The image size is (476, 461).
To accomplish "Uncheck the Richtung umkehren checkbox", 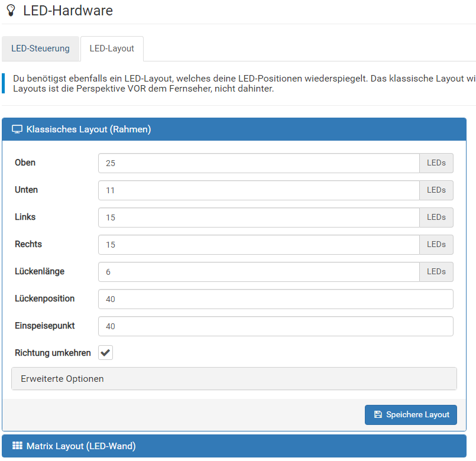I will (x=105, y=353).
